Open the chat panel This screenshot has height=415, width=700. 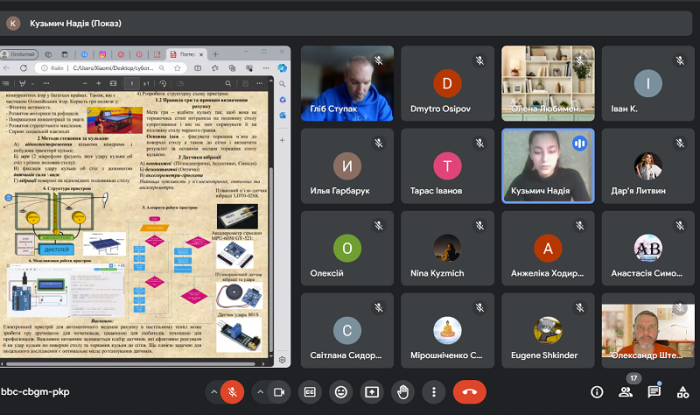point(654,392)
